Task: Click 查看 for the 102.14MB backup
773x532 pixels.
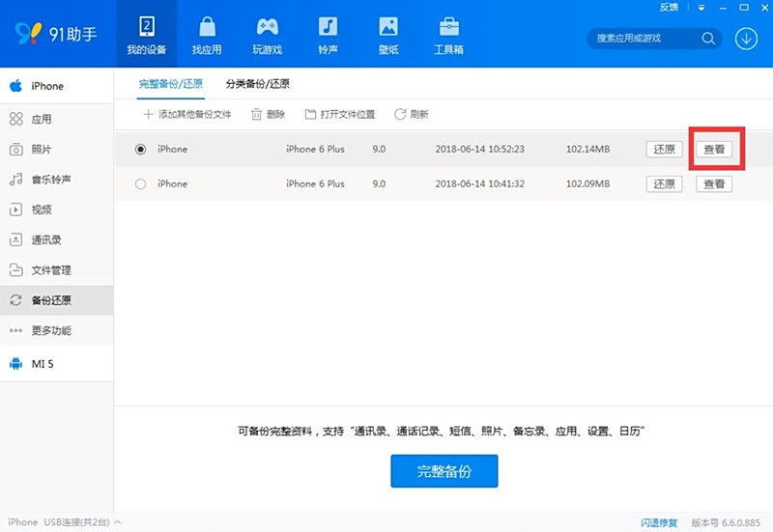Action: [714, 150]
